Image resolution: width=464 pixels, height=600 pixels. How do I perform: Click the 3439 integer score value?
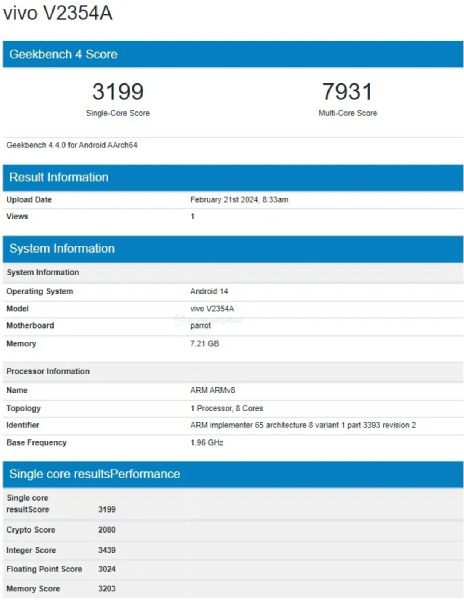107,550
